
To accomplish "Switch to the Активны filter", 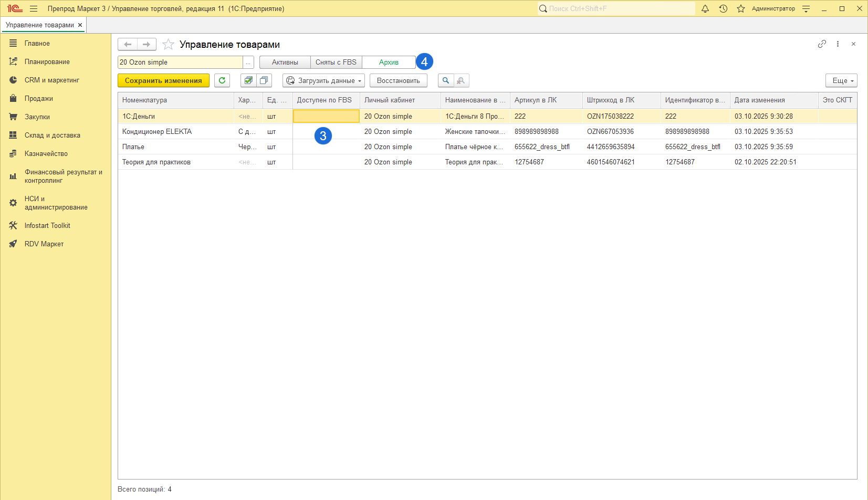I will (x=285, y=62).
